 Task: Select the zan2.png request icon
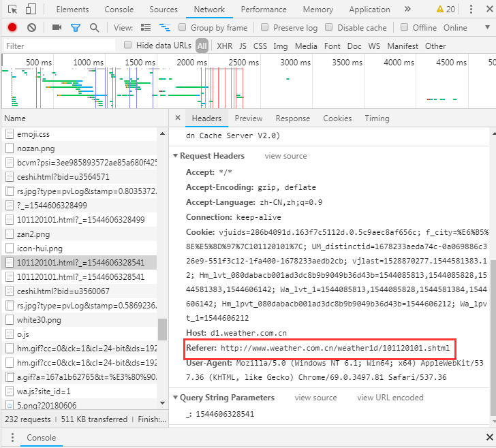[10, 234]
